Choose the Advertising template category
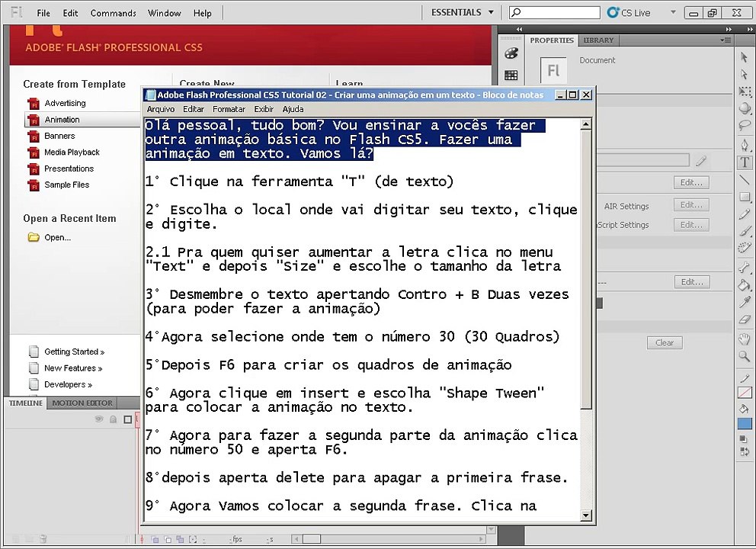This screenshot has width=756, height=549. pyautogui.click(x=65, y=103)
